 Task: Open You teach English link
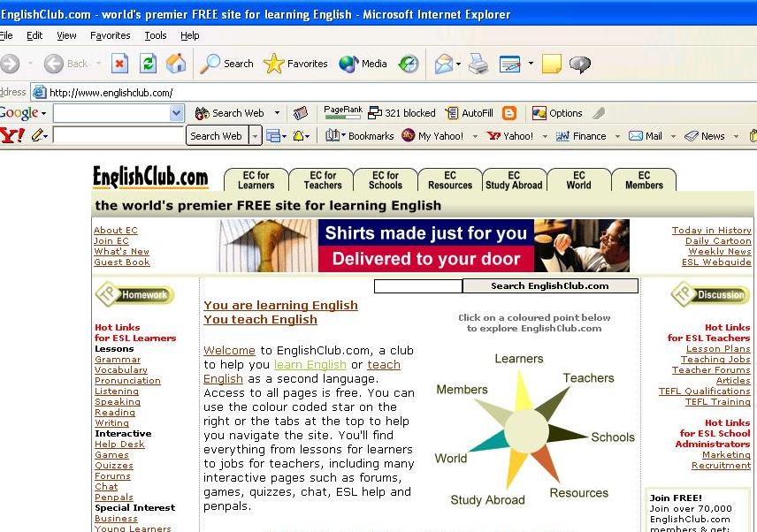click(x=260, y=319)
